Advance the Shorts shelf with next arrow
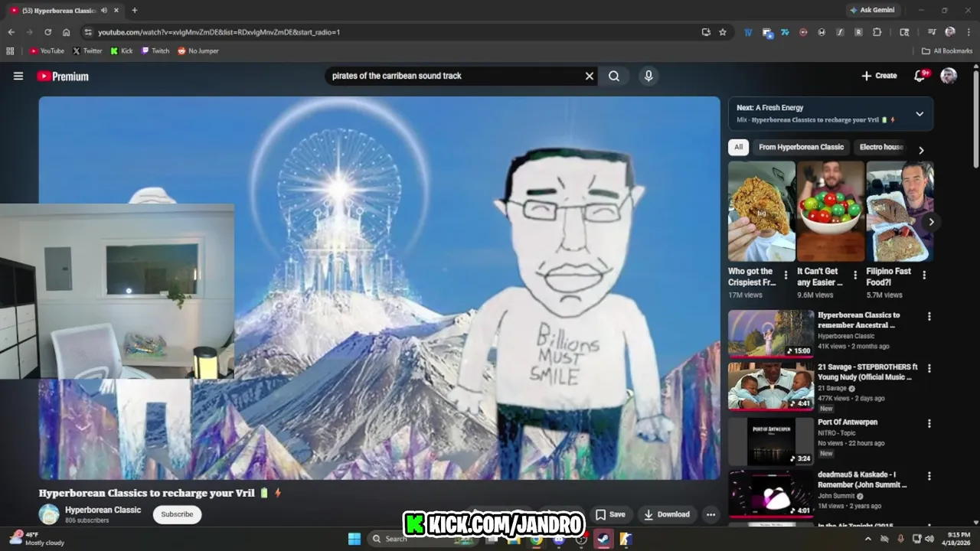980x551 pixels. [931, 222]
